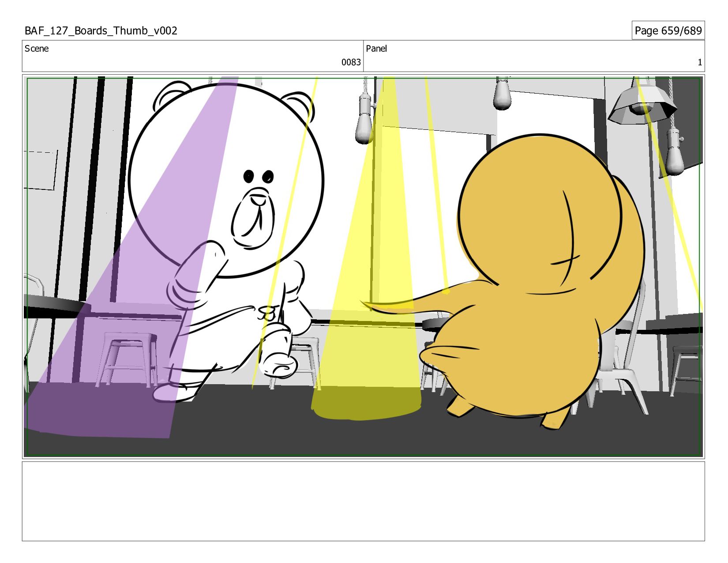Click the scene number 0083

[351, 62]
